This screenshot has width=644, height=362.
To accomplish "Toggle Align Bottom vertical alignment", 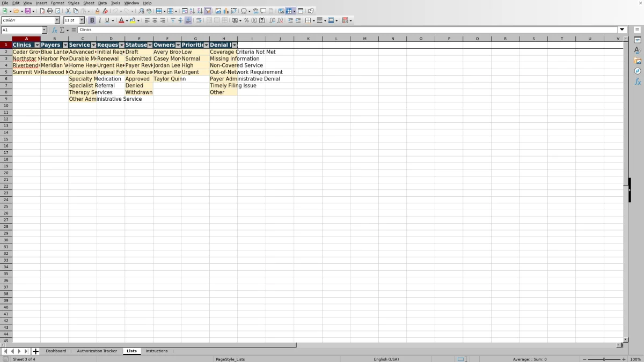I will [x=188, y=20].
